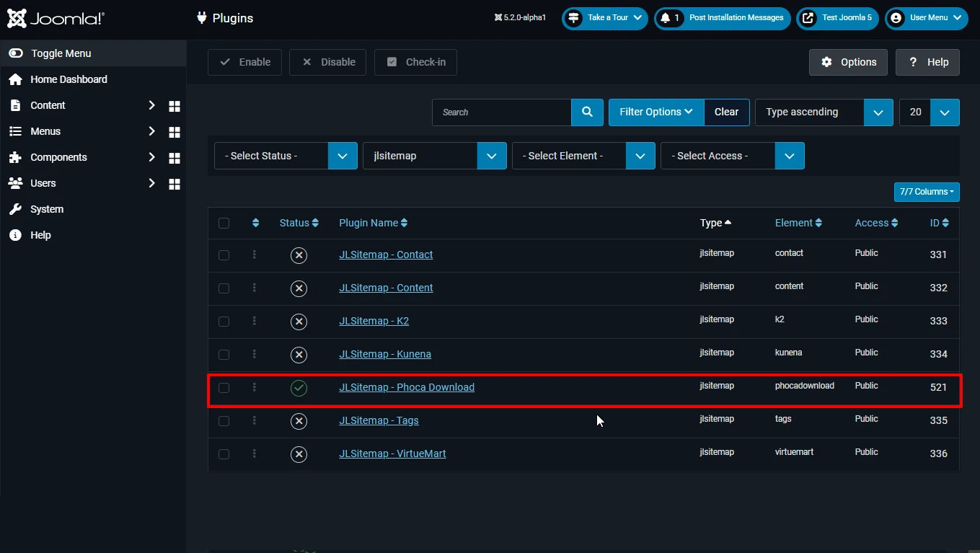Toggle the sidebar menu

tap(93, 53)
